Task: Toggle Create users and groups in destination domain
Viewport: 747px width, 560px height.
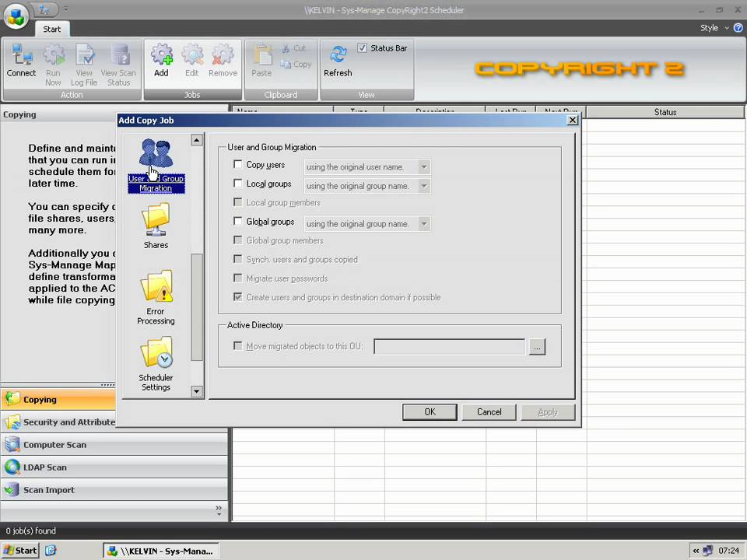Action: pyautogui.click(x=238, y=296)
